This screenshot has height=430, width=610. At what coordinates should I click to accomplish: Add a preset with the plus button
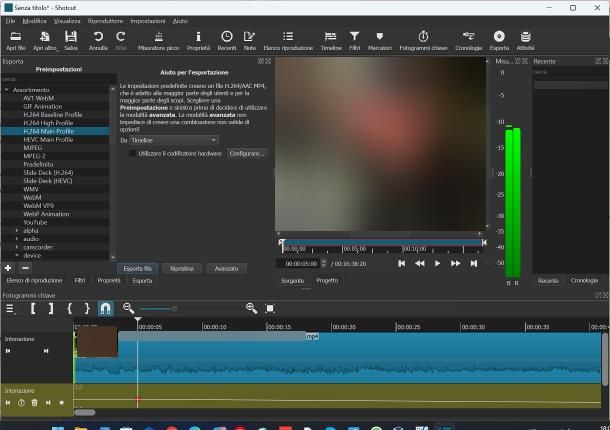click(x=8, y=268)
